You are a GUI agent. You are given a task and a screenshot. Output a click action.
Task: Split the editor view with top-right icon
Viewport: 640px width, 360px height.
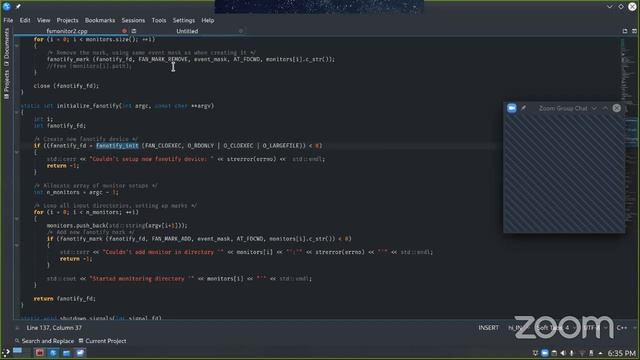click(x=625, y=31)
